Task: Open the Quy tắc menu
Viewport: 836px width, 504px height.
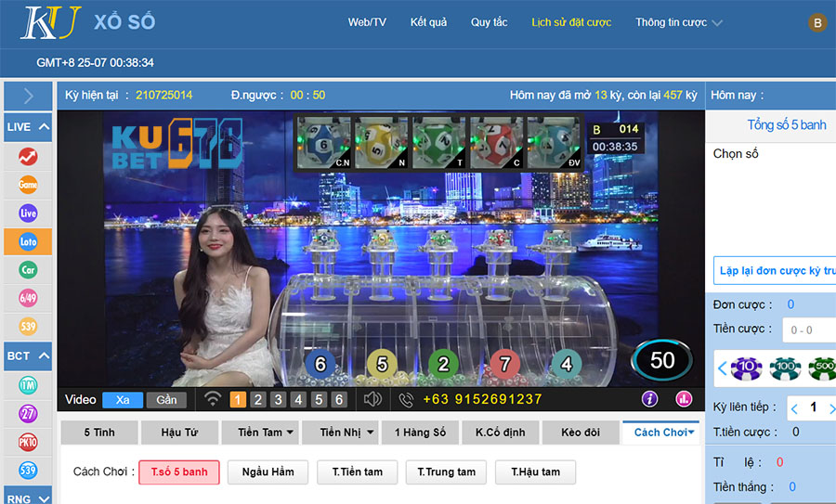Action: coord(489,22)
